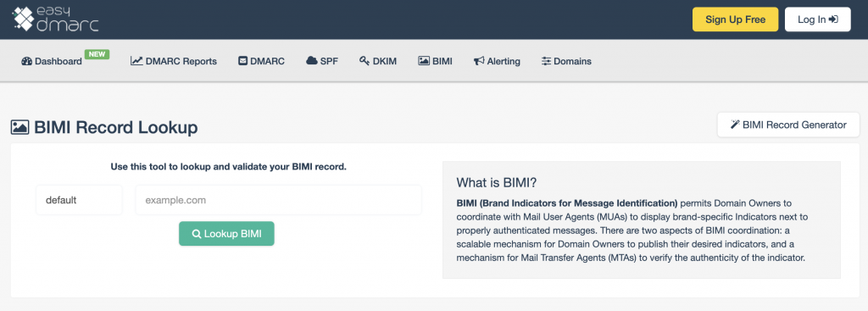Click the Log In button
Screen dimensions: 868x311
click(818, 19)
